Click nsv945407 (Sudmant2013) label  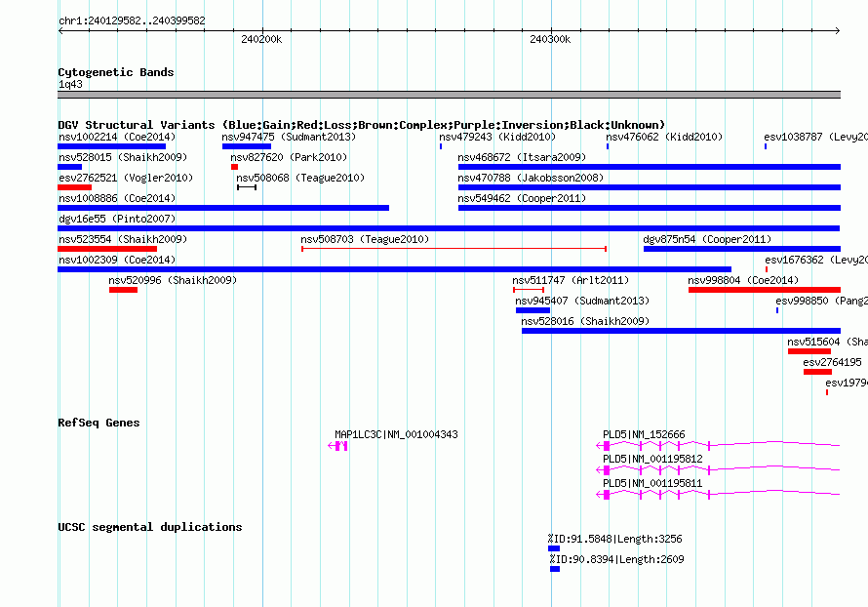coord(582,301)
